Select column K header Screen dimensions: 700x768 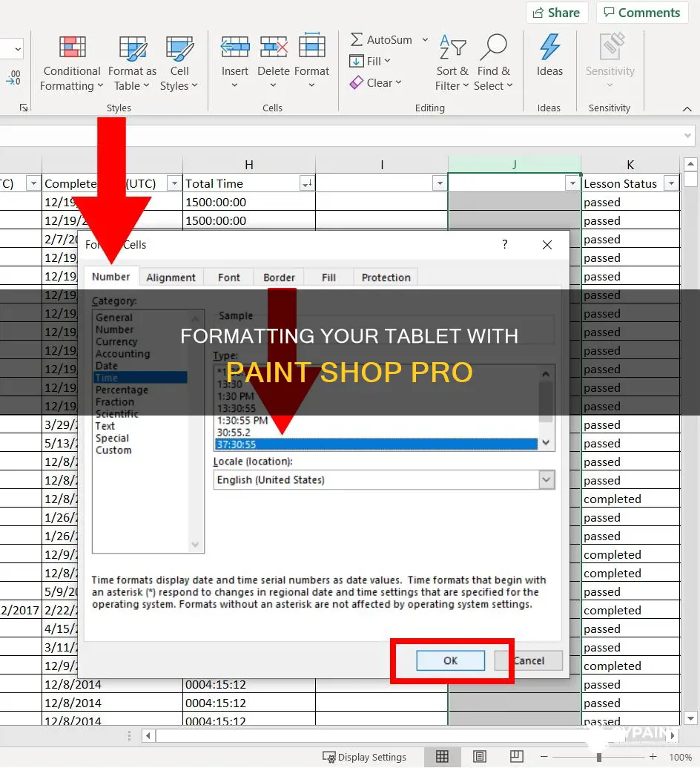[630, 165]
